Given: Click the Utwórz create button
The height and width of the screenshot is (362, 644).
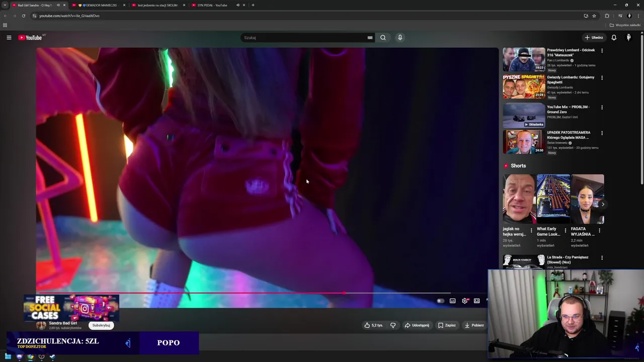Looking at the screenshot, I should tap(594, 38).
